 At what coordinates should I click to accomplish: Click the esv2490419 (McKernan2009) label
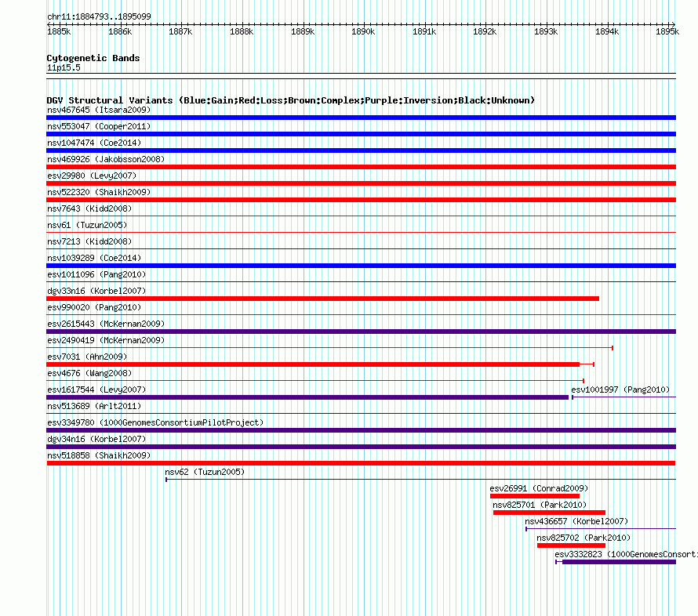(x=106, y=340)
